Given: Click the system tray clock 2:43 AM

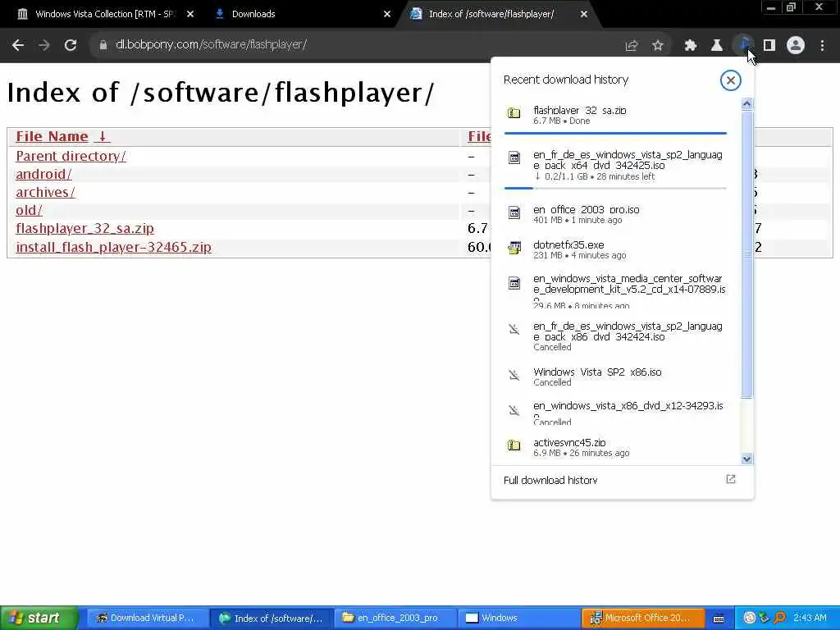Looking at the screenshot, I should [x=810, y=619].
